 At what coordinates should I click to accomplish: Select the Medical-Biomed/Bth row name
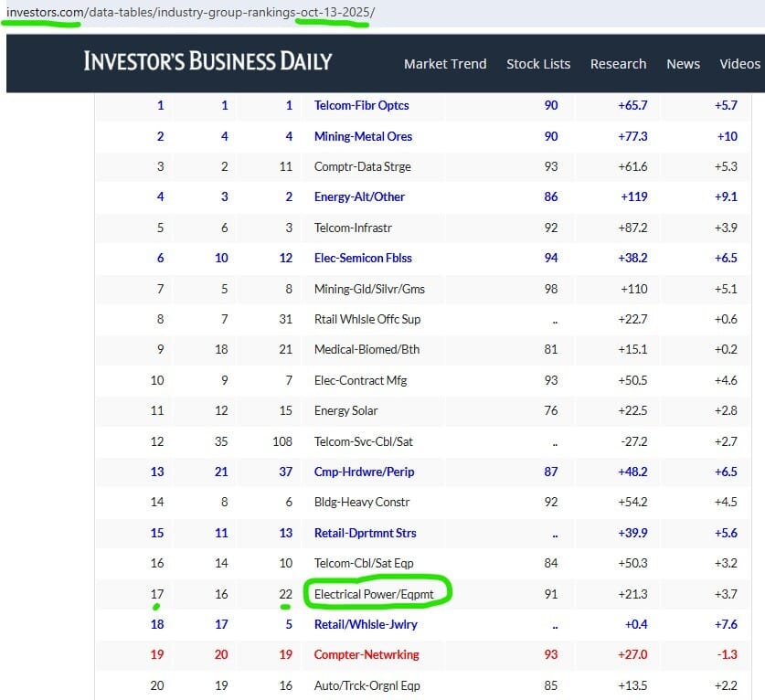(367, 349)
